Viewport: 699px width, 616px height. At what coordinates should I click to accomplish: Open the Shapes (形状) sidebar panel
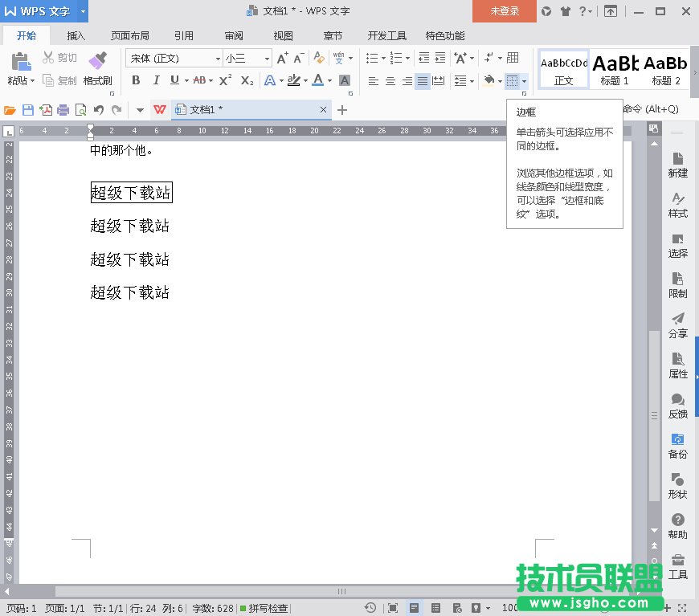point(677,485)
